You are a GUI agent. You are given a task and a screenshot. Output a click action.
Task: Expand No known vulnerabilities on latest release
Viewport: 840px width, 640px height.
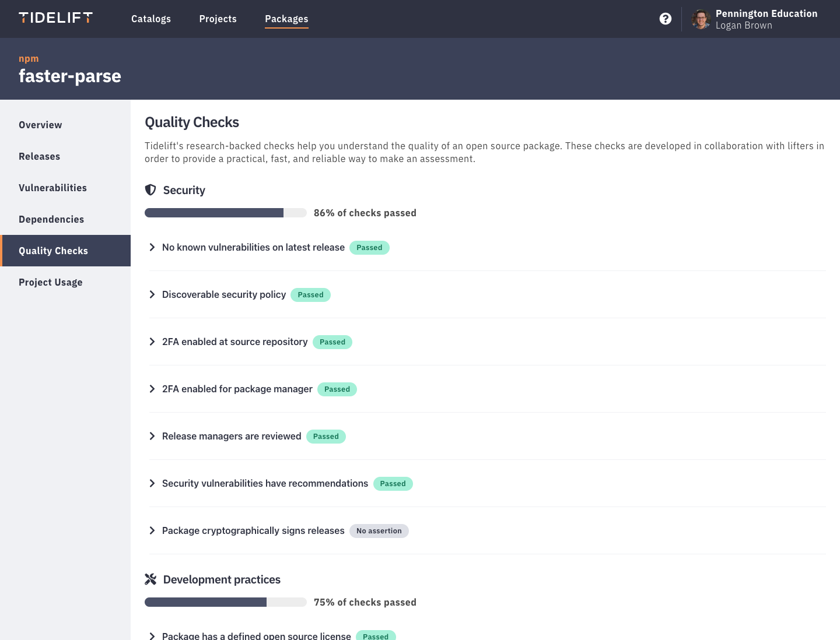point(152,247)
